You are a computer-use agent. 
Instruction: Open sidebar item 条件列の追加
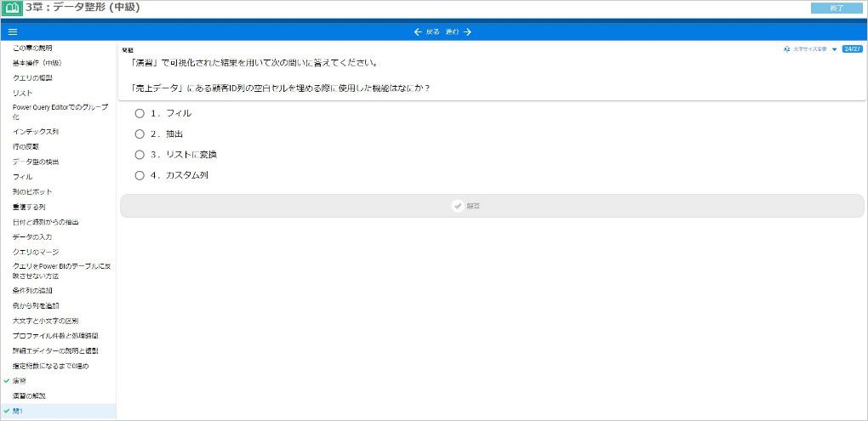coord(32,290)
